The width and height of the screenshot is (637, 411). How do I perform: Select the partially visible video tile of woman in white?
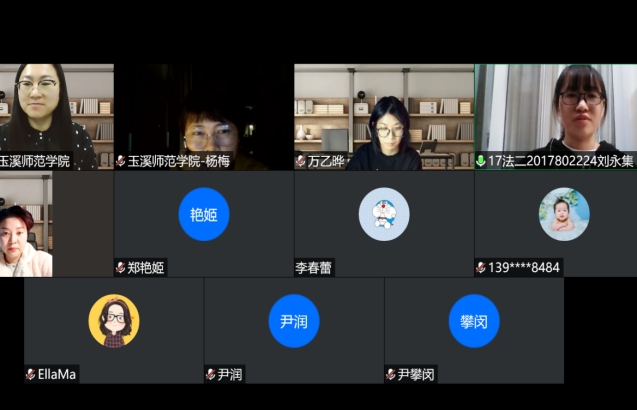pos(26,224)
